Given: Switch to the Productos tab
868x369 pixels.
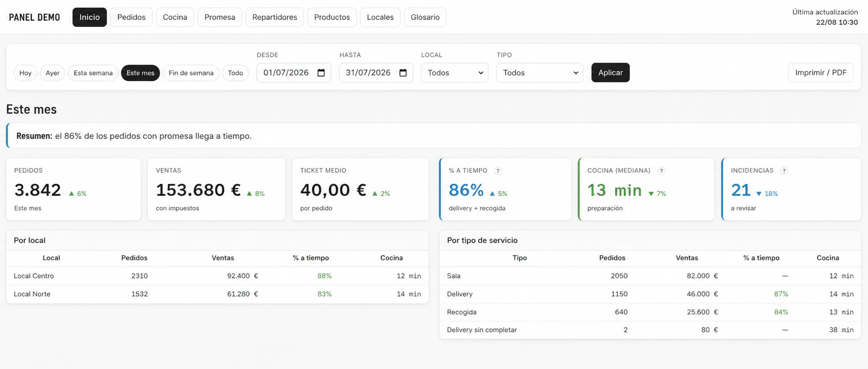Looking at the screenshot, I should click(x=332, y=17).
